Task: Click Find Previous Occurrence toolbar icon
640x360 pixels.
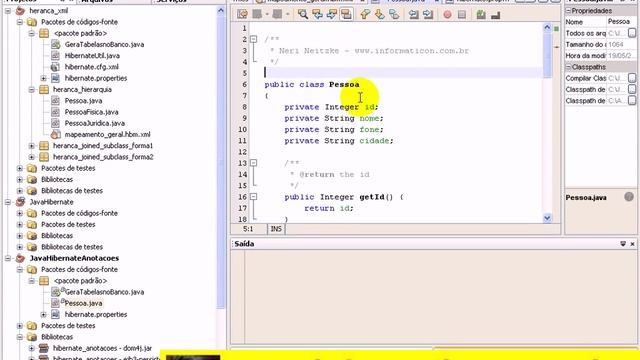Action: click(x=317, y=15)
